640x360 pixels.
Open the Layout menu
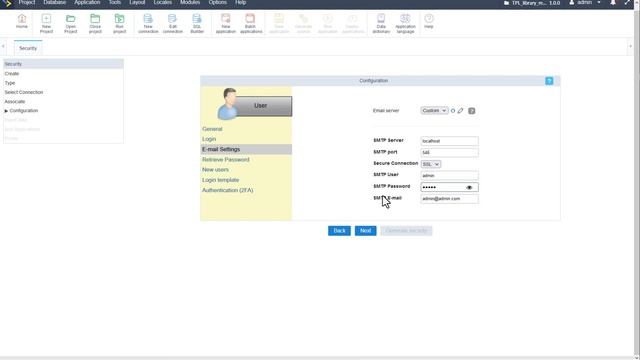[x=137, y=2]
